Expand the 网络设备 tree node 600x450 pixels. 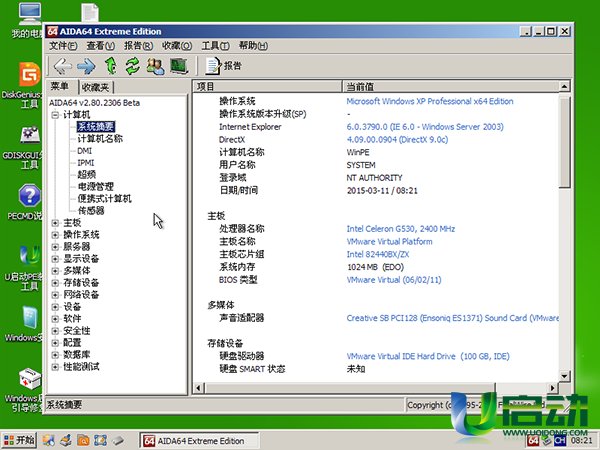tap(55, 295)
